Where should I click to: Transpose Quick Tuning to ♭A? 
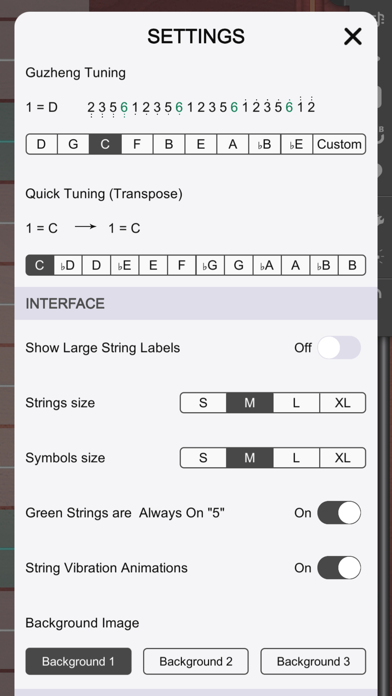click(x=267, y=265)
